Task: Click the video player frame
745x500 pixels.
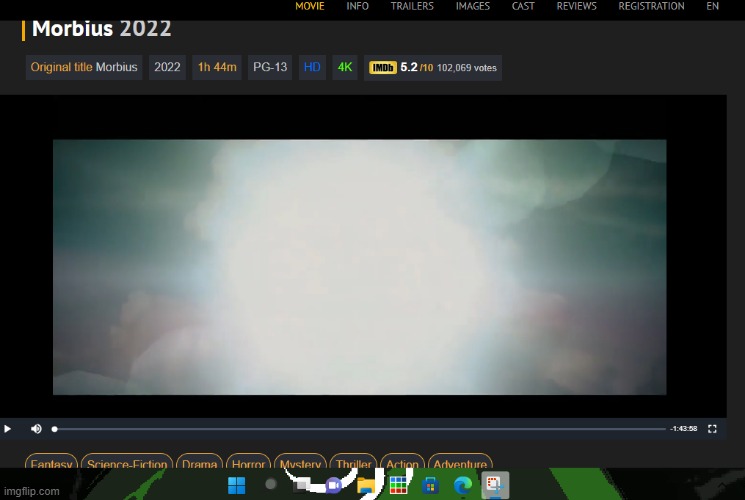Action: (x=359, y=267)
